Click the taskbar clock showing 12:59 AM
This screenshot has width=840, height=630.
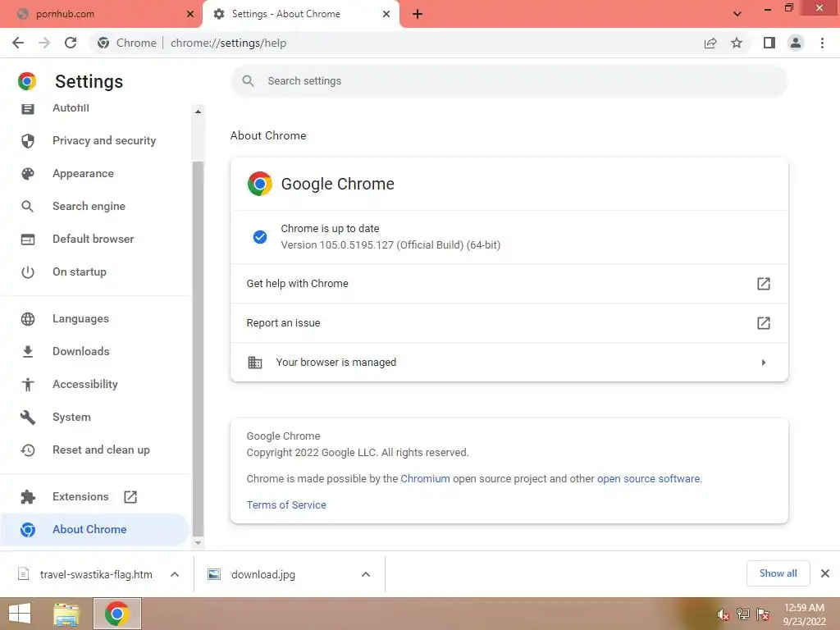(804, 614)
